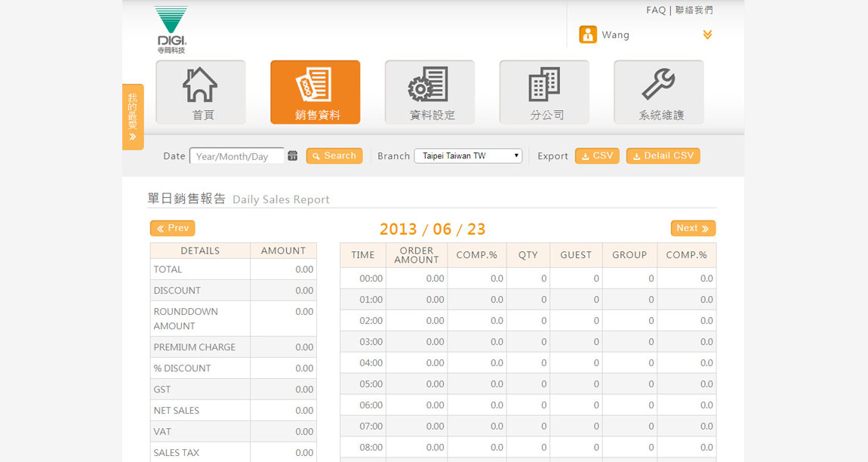Export report with CSV button
The height and width of the screenshot is (462, 868).
click(597, 156)
